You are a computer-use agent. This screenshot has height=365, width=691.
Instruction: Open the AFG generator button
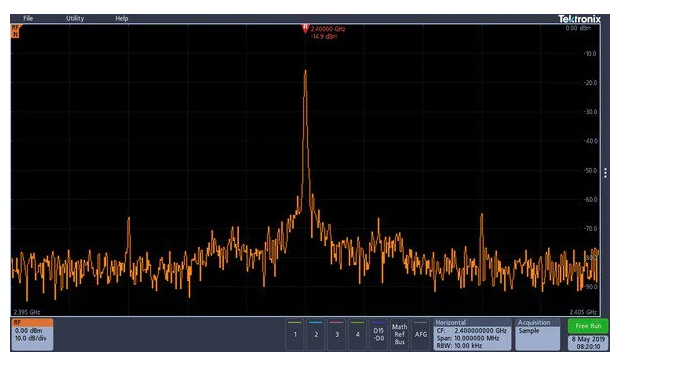coord(421,335)
